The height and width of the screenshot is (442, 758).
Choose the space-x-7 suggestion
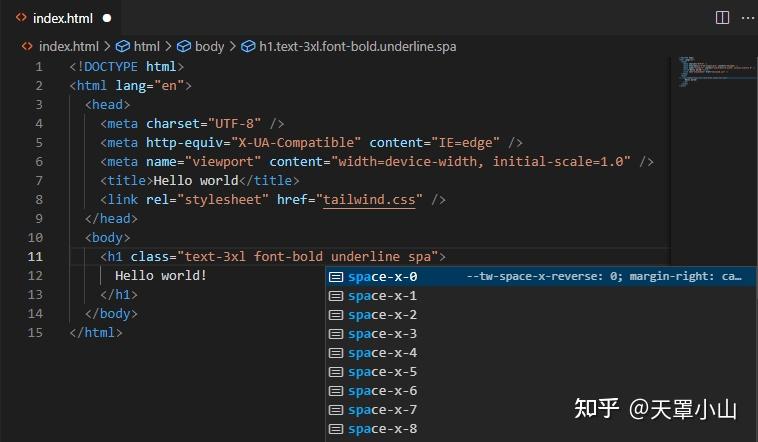(x=541, y=410)
